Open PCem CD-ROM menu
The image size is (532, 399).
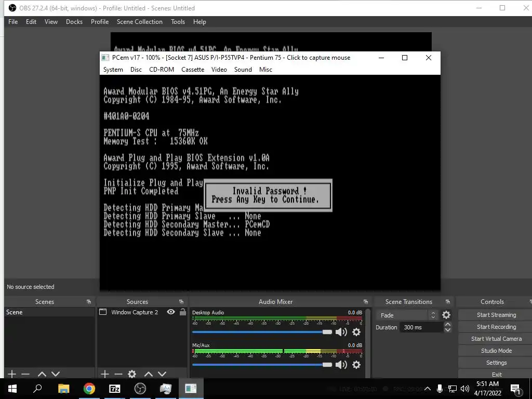(x=162, y=70)
